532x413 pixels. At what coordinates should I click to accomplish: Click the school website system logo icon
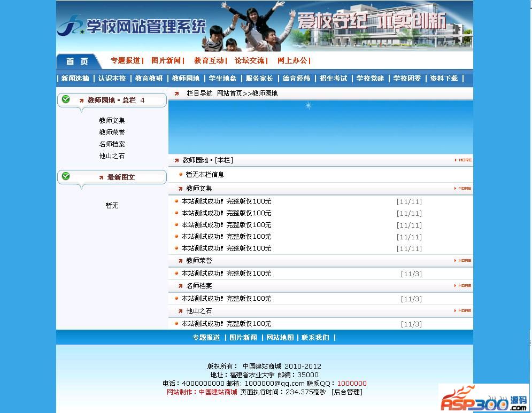pyautogui.click(x=71, y=25)
